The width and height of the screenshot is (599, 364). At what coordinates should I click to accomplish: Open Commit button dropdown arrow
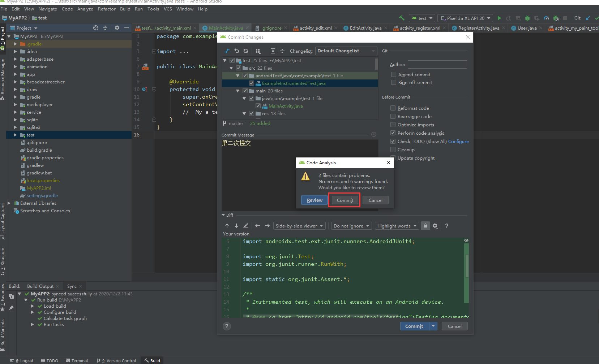[433, 326]
